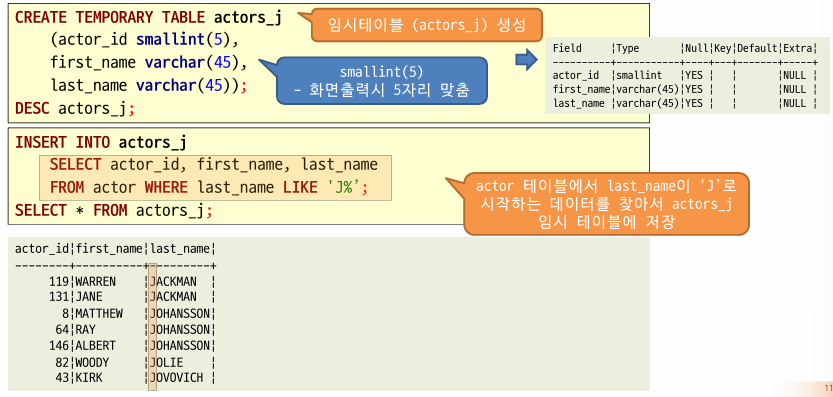Click 'last_name' in the DESC output Field column
The width and height of the screenshot is (833, 397).
579,104
